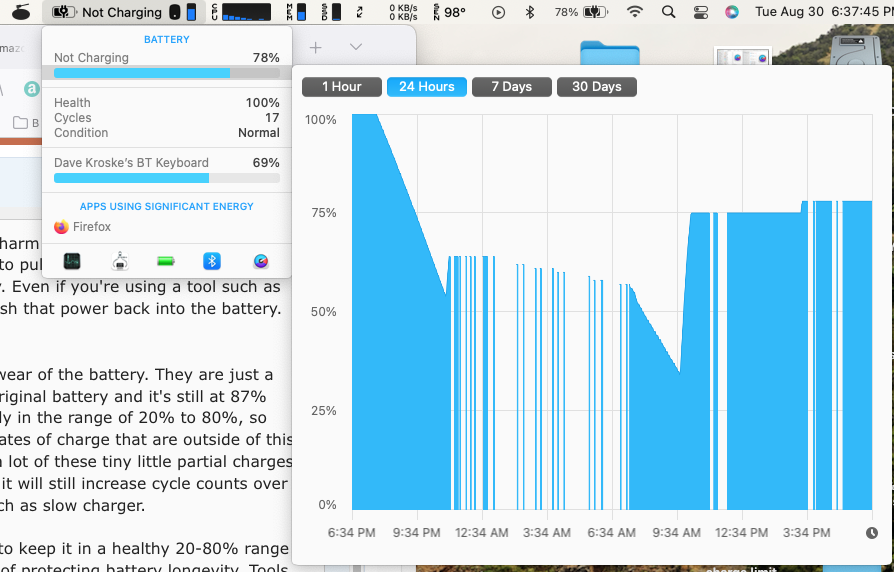The width and height of the screenshot is (894, 572).
Task: Click the teal 'a' icon in the browser
Action: [32, 89]
